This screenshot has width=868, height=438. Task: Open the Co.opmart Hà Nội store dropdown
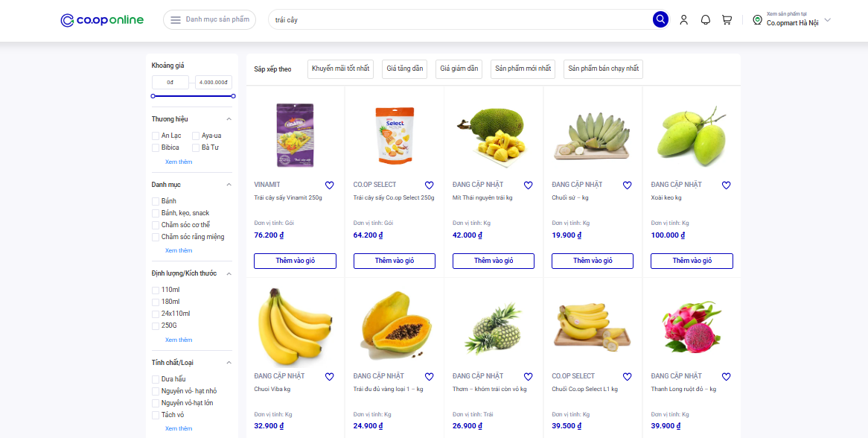coord(792,20)
